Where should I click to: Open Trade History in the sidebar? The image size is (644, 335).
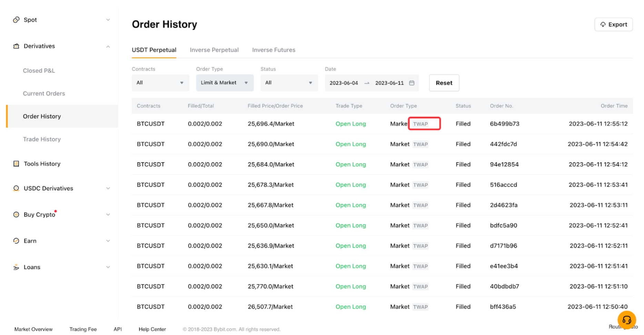42,139
